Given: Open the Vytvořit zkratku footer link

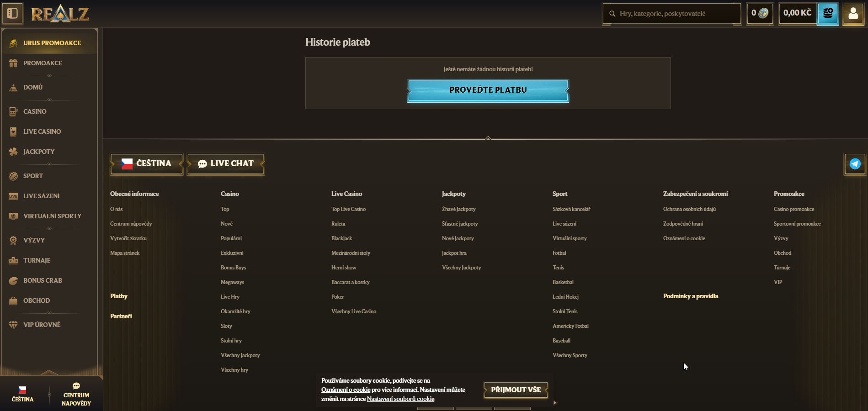Looking at the screenshot, I should point(128,238).
